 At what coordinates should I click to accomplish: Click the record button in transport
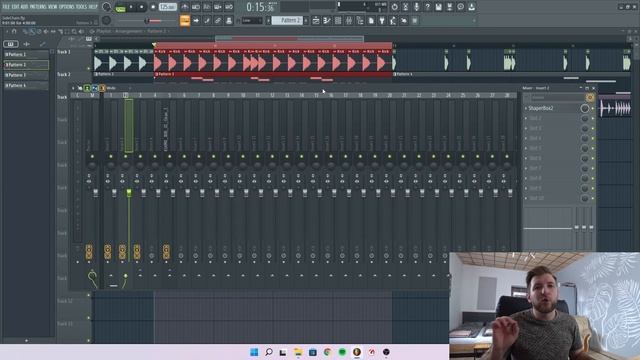point(153,7)
